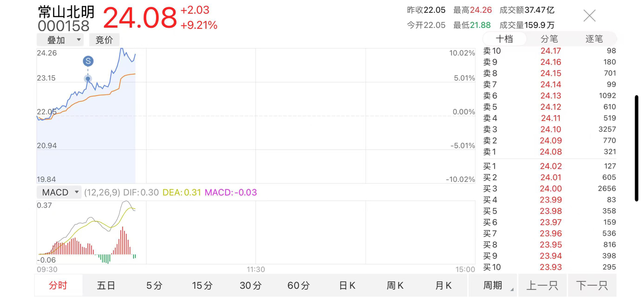Open the 叠加 overlay dropdown
The width and height of the screenshot is (644, 297).
pyautogui.click(x=60, y=40)
